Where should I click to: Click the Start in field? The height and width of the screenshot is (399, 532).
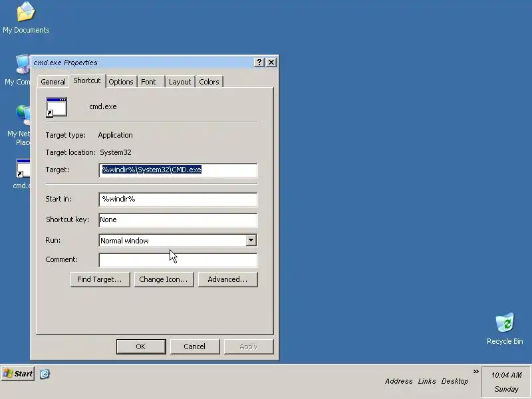pos(178,199)
